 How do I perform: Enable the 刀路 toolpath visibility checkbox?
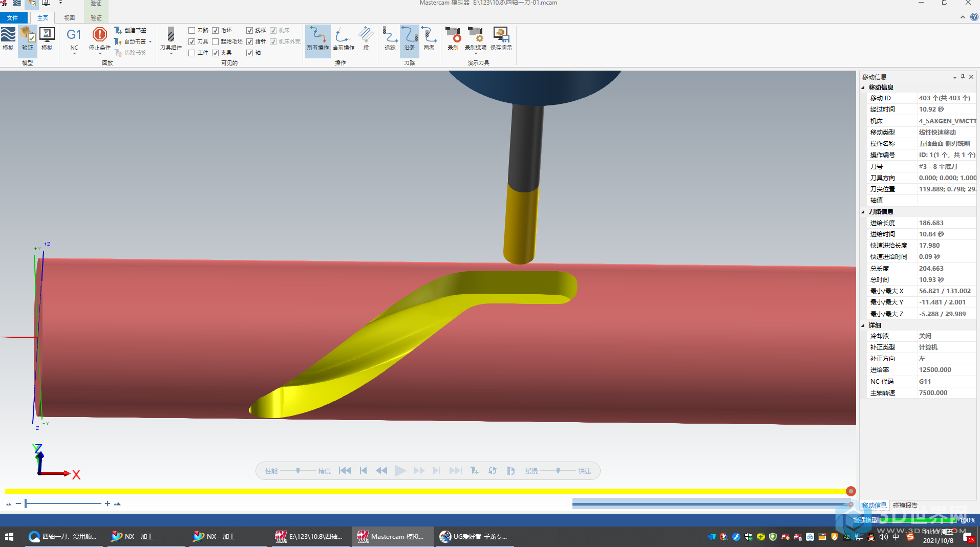192,30
